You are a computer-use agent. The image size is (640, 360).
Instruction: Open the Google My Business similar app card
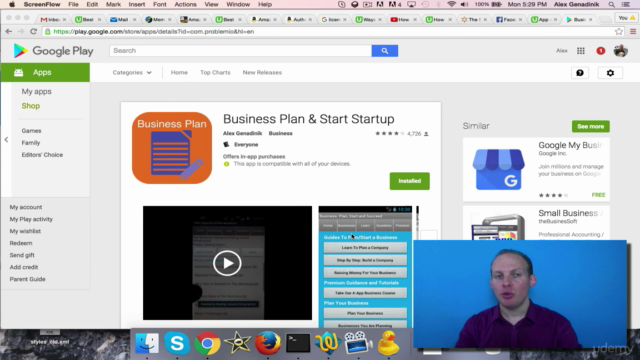click(x=536, y=169)
